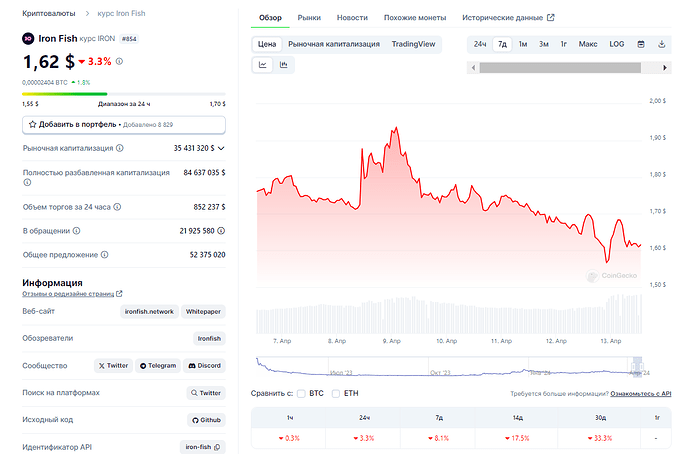Enable ETH comparison checkbox

[336, 394]
